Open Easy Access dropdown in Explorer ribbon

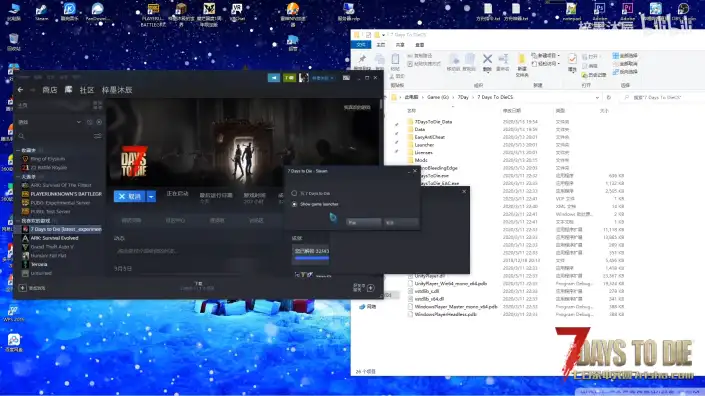click(545, 64)
